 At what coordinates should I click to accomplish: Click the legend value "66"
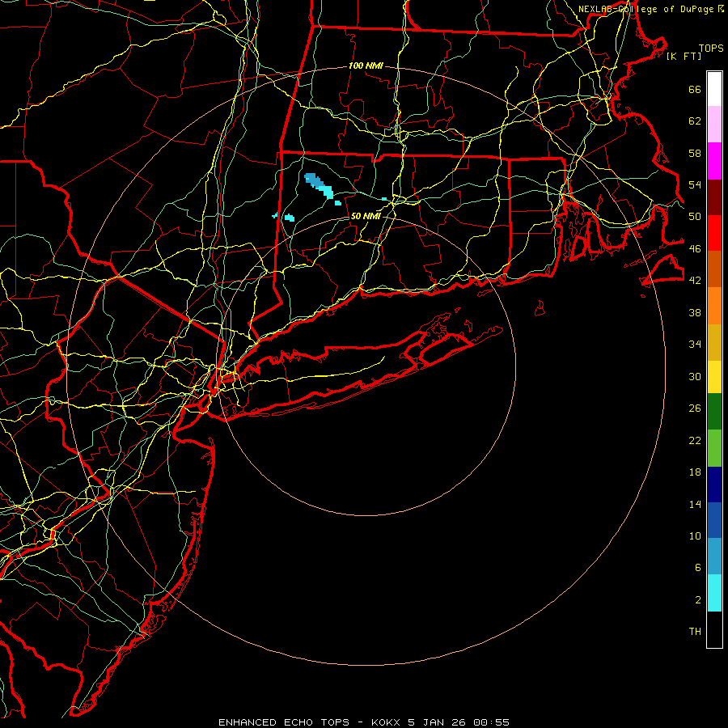(695, 89)
